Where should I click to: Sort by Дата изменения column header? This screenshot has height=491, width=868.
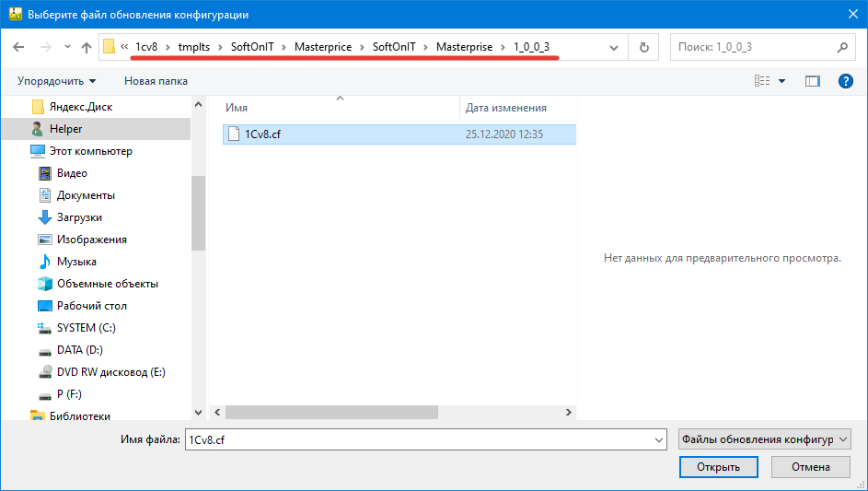point(506,108)
